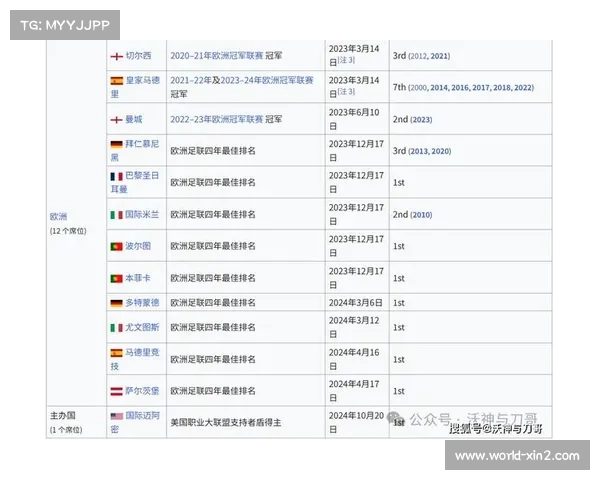Click footnote 注 3 in the 皇家马德里 row
Image resolution: width=600 pixels, height=480 pixels.
(346, 92)
